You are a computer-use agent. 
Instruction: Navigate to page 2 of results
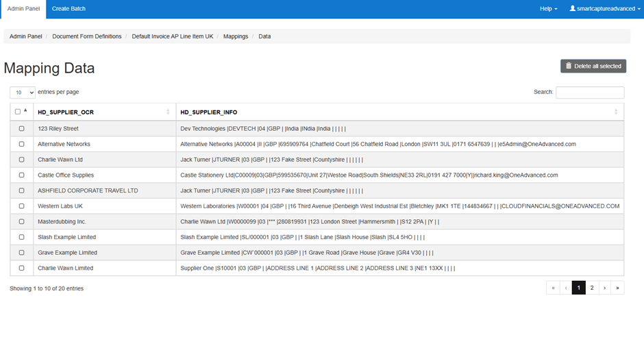[592, 288]
